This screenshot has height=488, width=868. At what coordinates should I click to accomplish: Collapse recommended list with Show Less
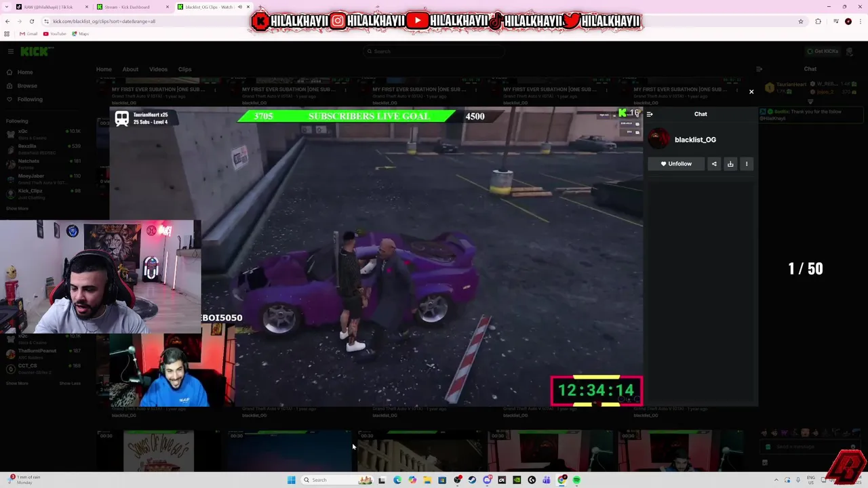pyautogui.click(x=69, y=384)
